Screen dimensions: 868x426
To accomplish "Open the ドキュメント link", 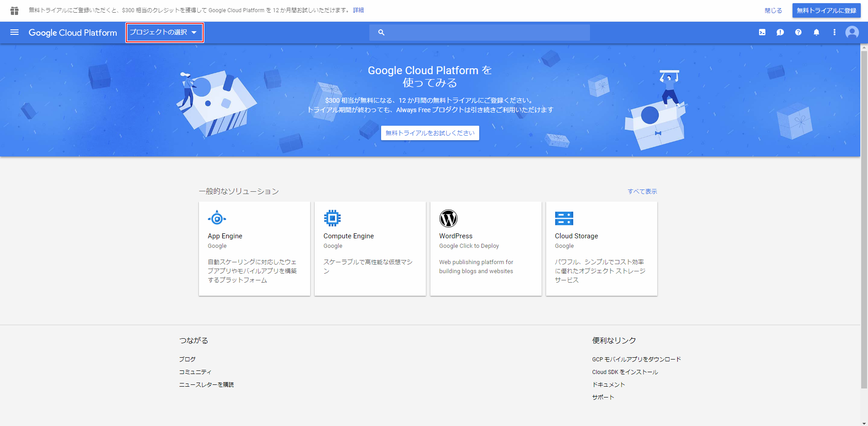I will click(609, 384).
